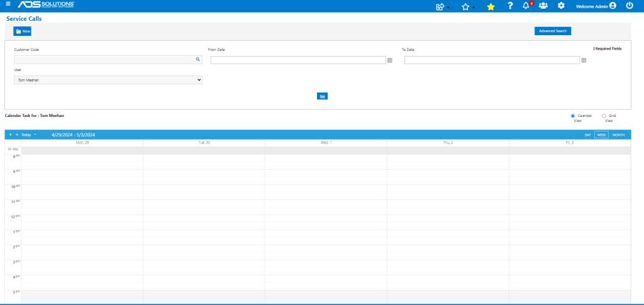The image size is (644, 305).
Task: Expand the outlined star dropdown arrow
Action: 474,7
